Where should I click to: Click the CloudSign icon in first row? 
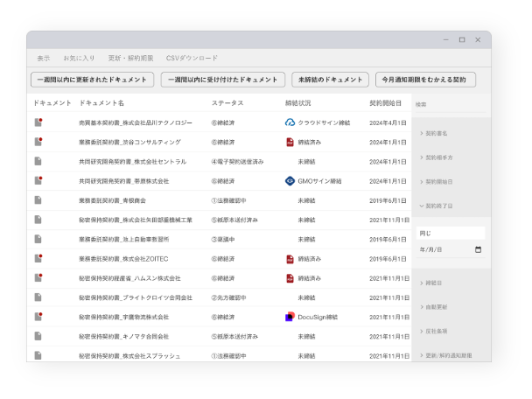pos(290,122)
